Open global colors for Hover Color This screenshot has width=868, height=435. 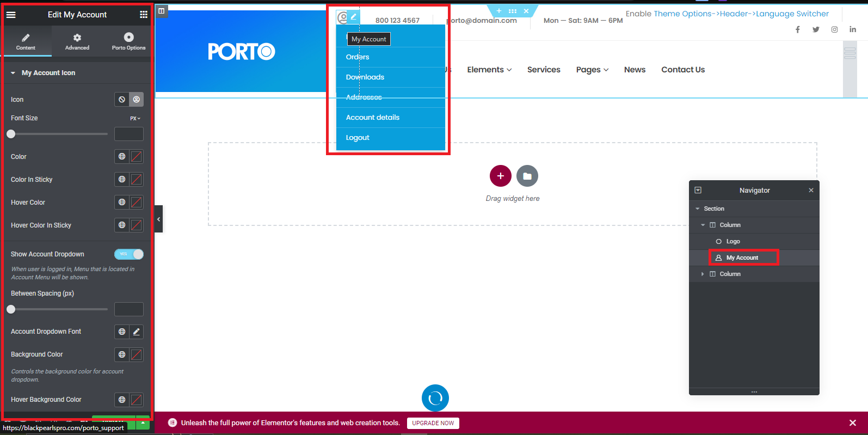click(122, 203)
